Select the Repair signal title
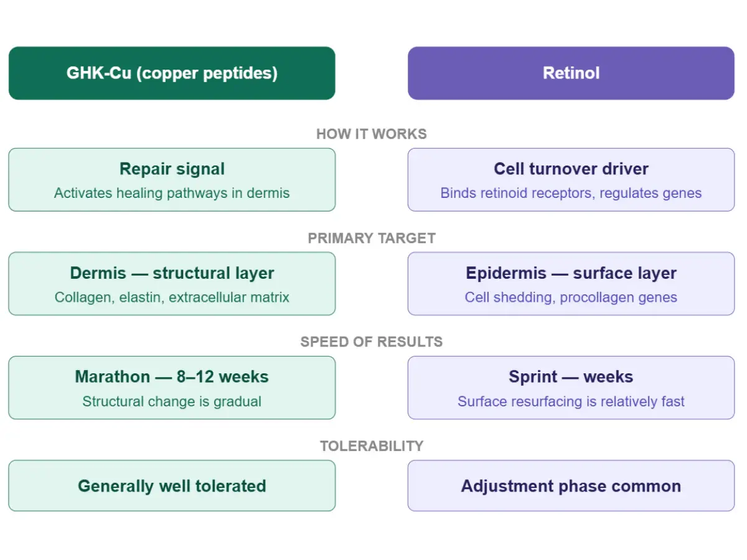Viewport: 747px width, 560px height. [172, 169]
